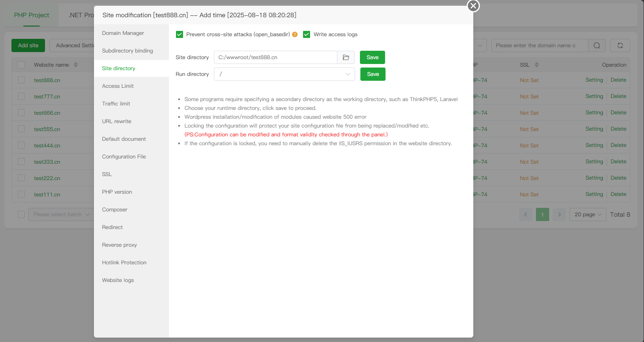The width and height of the screenshot is (644, 342).
Task: Sort by SSL column arrows
Action: [537, 65]
